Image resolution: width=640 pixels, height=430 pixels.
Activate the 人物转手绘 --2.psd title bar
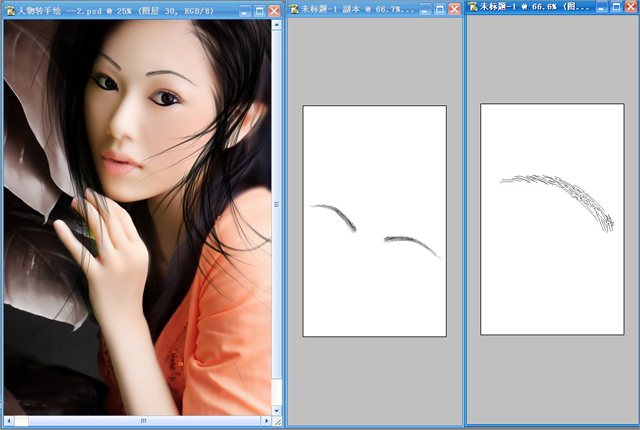[x=121, y=11]
